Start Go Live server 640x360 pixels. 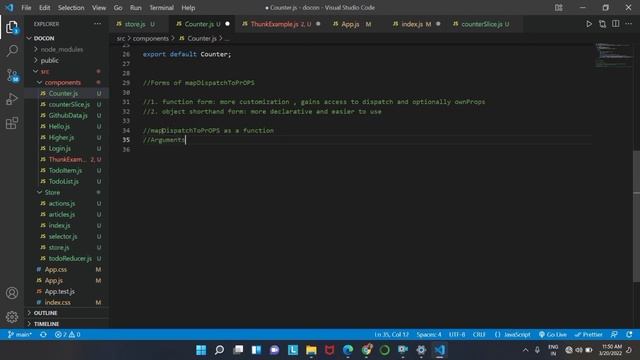(x=552, y=334)
